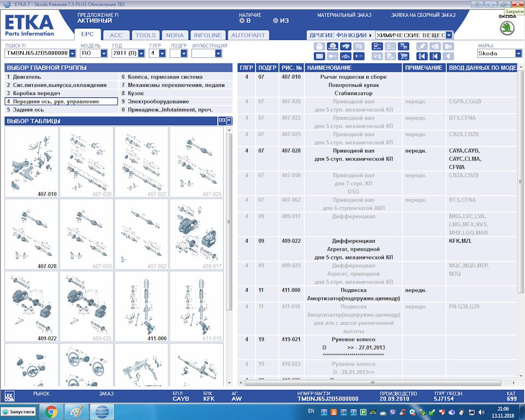Click the pushpin bookmark icon
Image resolution: width=525 pixels, height=420 pixels.
pyautogui.click(x=422, y=46)
